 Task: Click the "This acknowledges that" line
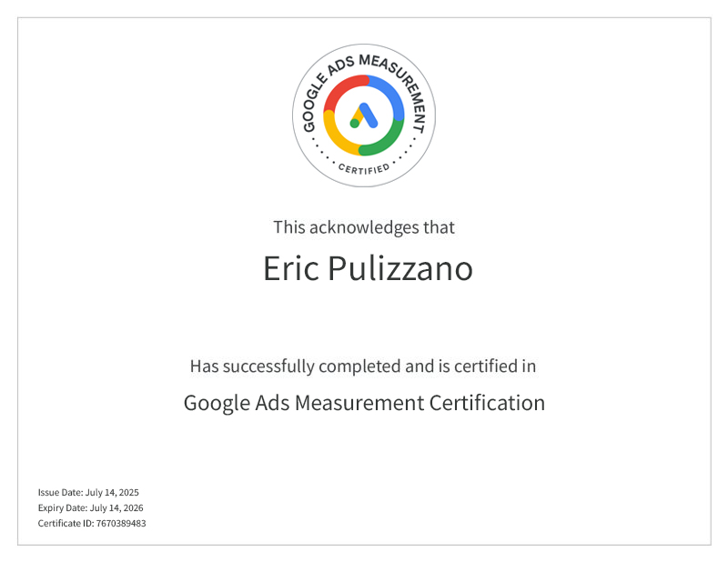click(x=364, y=227)
